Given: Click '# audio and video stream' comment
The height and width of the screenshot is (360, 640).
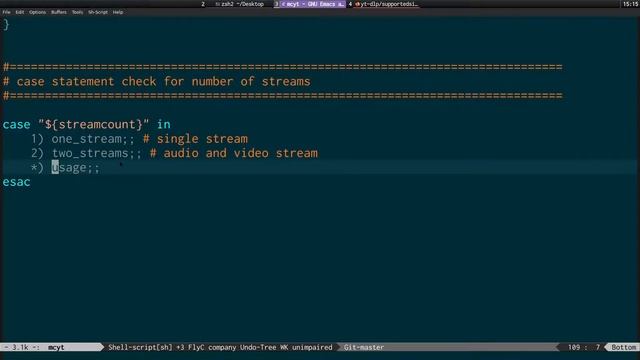Looking at the screenshot, I should pos(233,153).
